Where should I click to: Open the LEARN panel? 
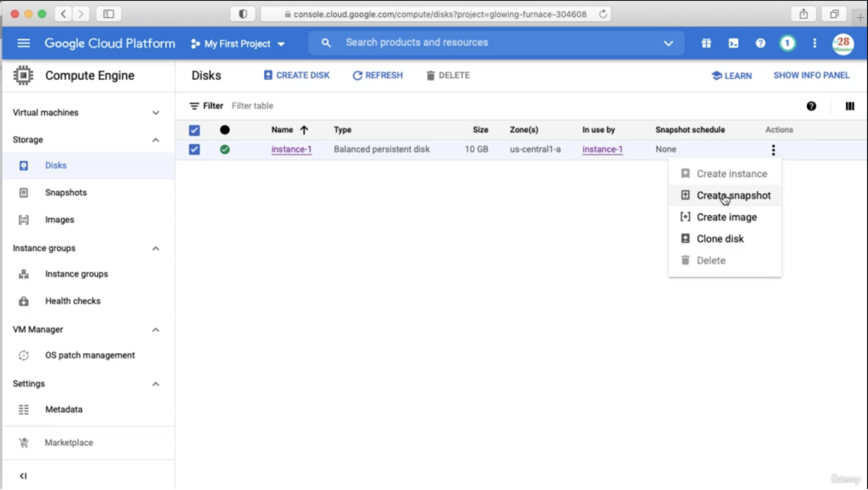click(731, 76)
